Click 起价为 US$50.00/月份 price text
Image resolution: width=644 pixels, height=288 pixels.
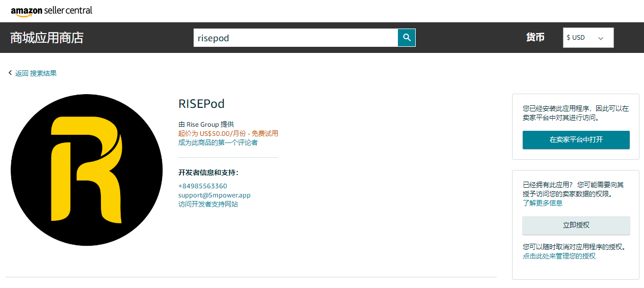tap(228, 133)
